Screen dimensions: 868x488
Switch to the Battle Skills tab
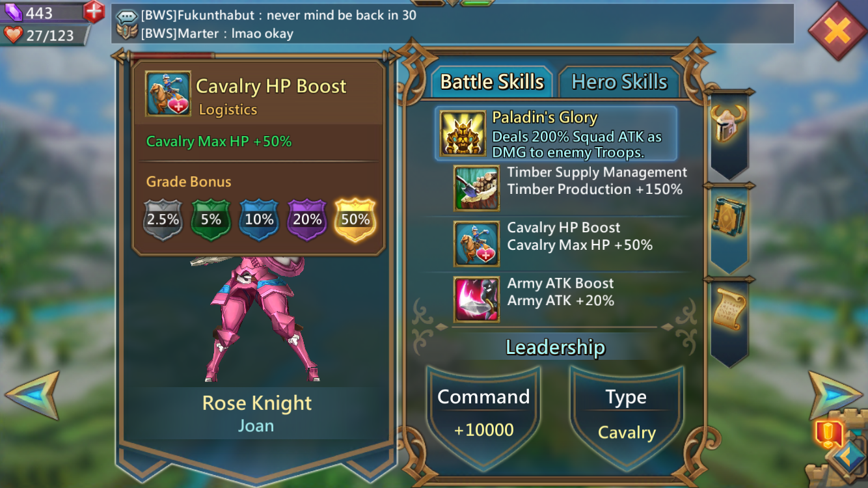tap(492, 82)
